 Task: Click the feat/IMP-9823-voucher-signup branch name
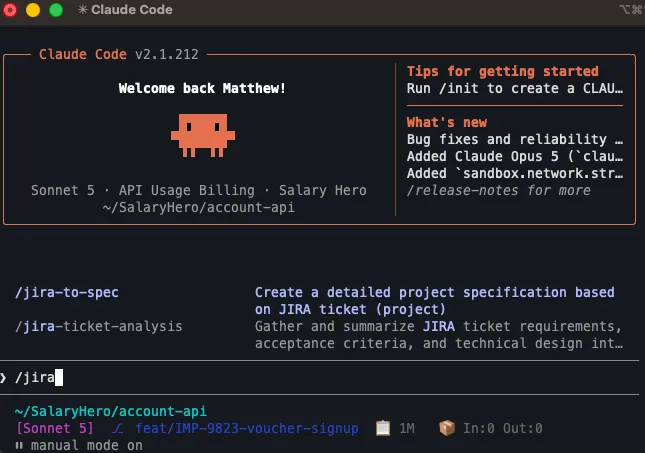[x=247, y=428]
